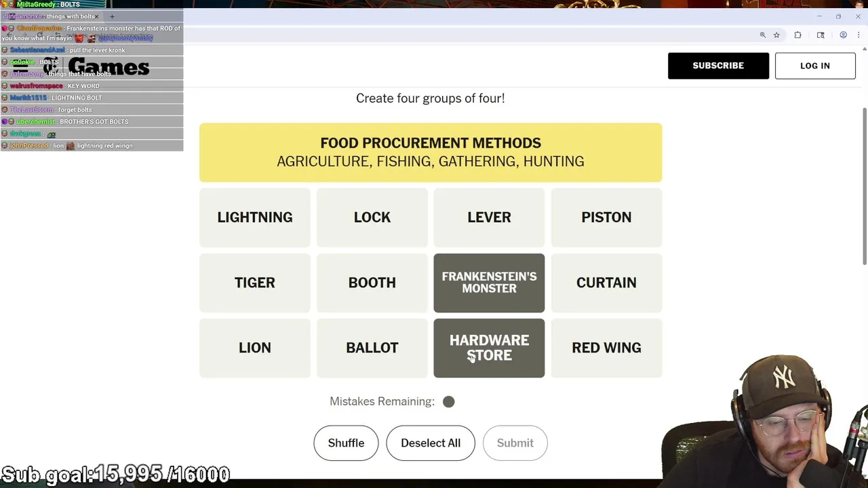Deselect the Frankenstein's Monster tile
Screen dimensions: 868x488
[489, 283]
